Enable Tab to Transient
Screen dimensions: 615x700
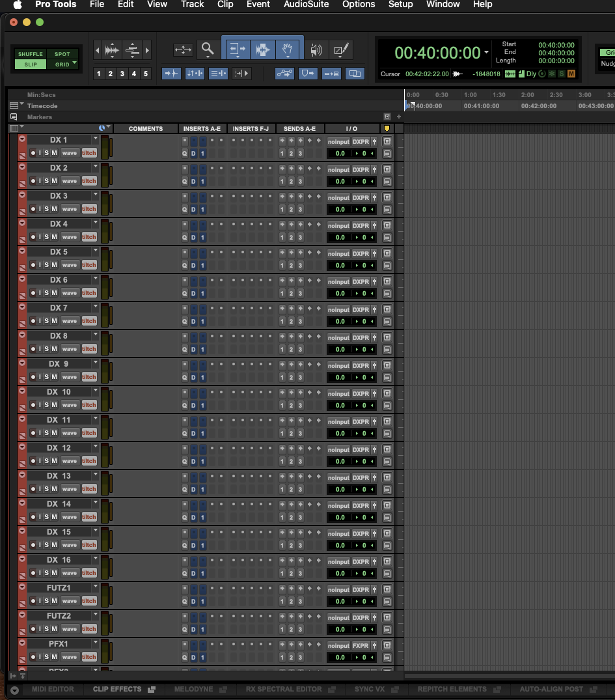pyautogui.click(x=172, y=74)
